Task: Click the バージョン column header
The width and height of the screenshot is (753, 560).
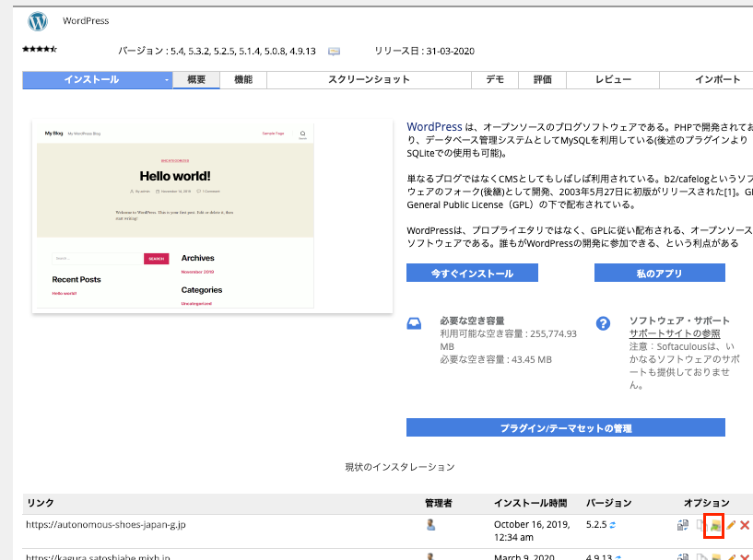Action: 608,503
